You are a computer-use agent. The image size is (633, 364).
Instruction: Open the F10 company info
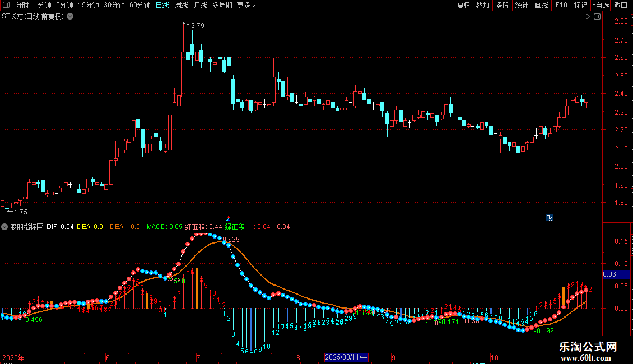(x=561, y=5)
